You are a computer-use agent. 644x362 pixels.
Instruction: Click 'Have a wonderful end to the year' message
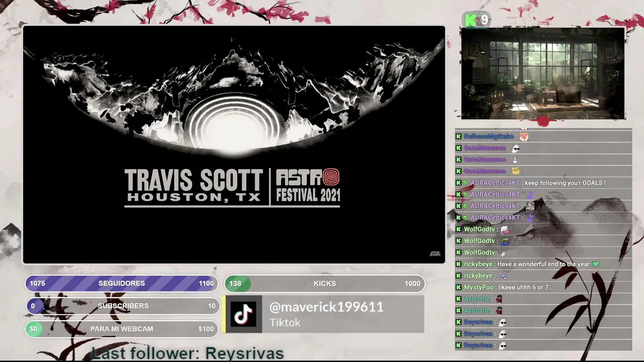point(543,264)
